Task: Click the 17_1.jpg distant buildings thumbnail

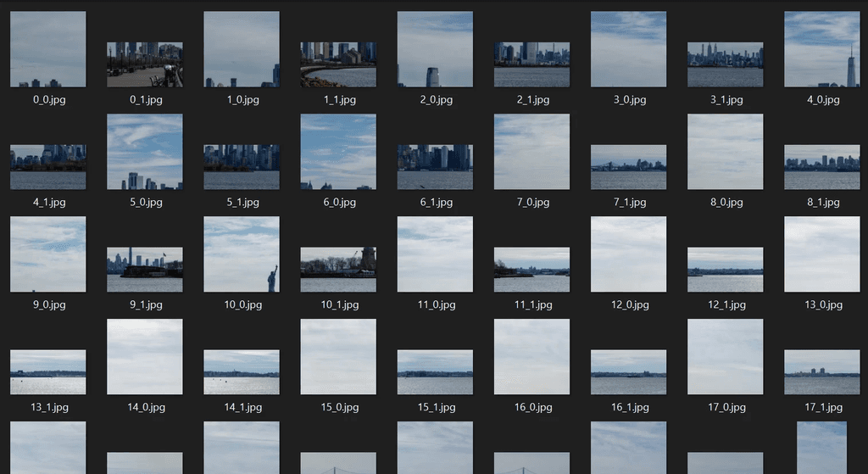Action: coord(822,372)
